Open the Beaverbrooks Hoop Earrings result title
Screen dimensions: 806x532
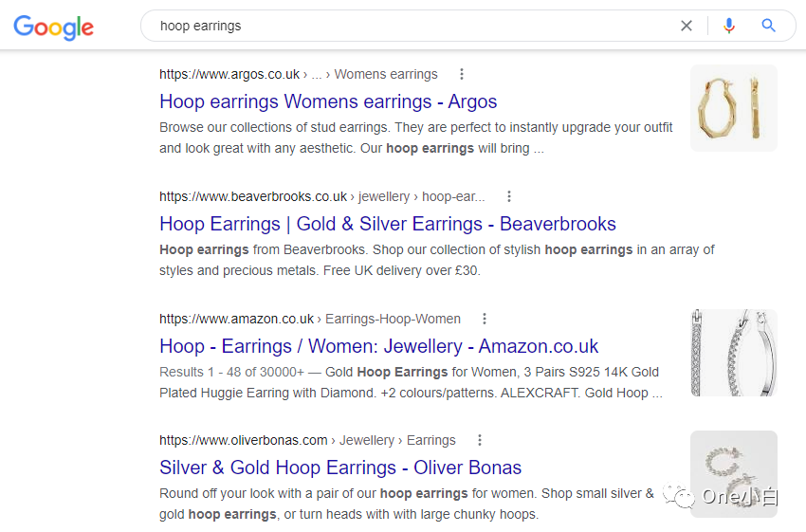(388, 224)
